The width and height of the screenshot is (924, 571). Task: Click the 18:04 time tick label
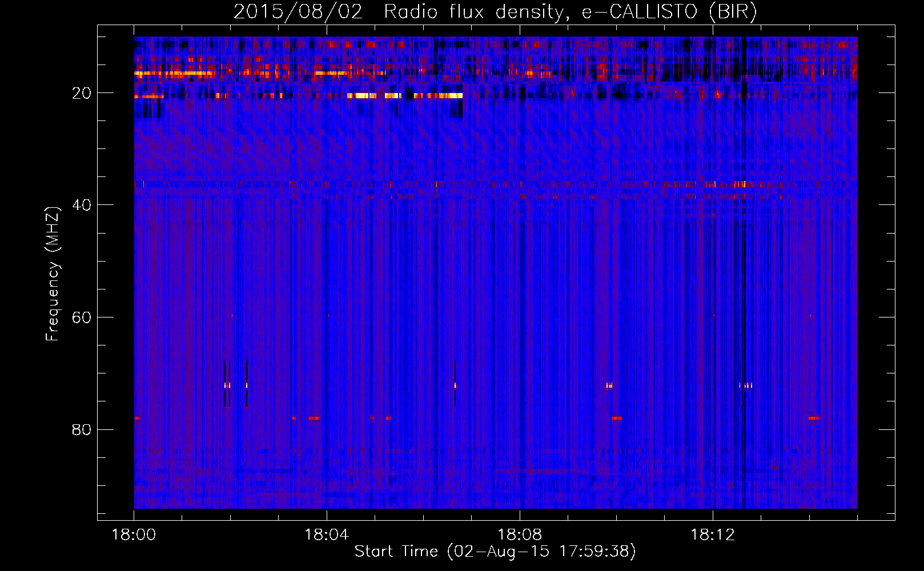point(327,535)
